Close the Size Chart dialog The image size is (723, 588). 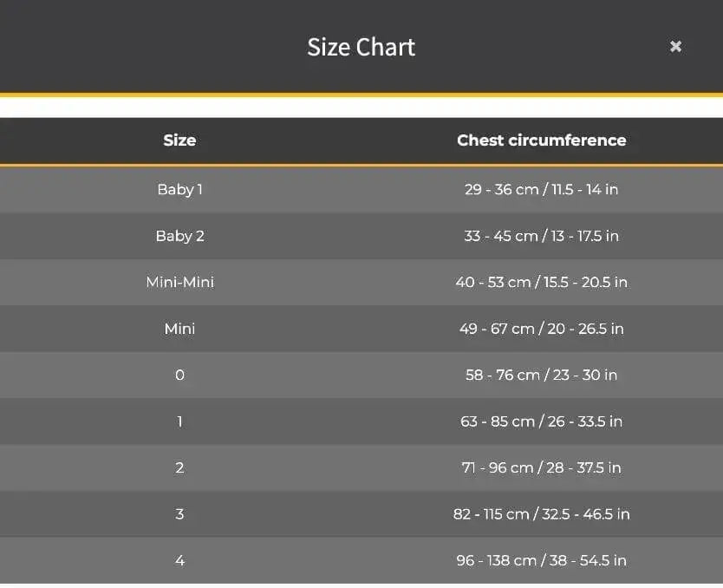[x=675, y=47]
